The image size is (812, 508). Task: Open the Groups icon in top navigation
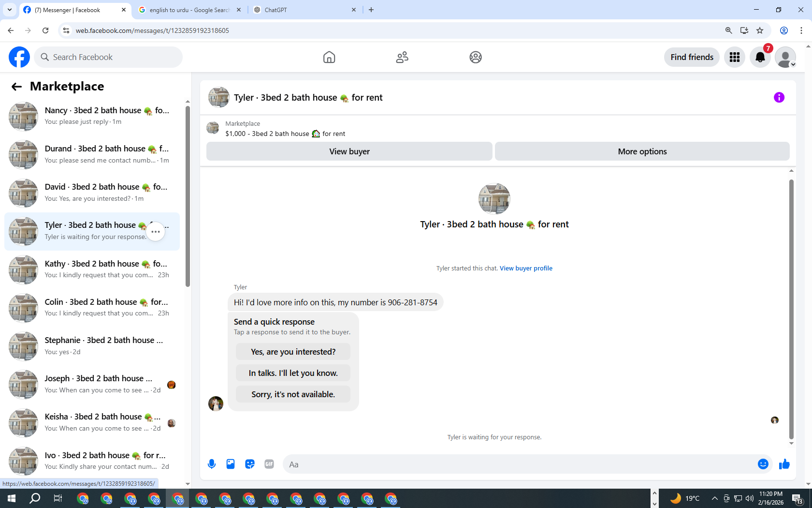(476, 57)
